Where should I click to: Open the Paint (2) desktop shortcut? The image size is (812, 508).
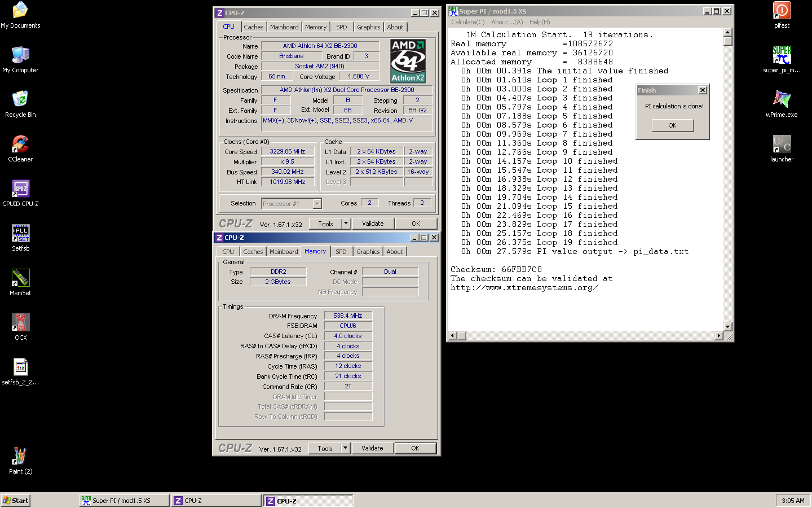point(20,461)
